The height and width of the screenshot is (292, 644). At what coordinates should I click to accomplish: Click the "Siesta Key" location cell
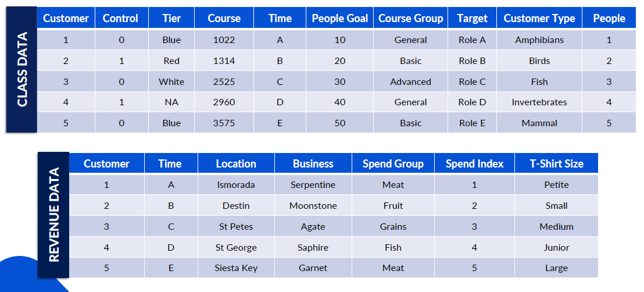pyautogui.click(x=236, y=268)
